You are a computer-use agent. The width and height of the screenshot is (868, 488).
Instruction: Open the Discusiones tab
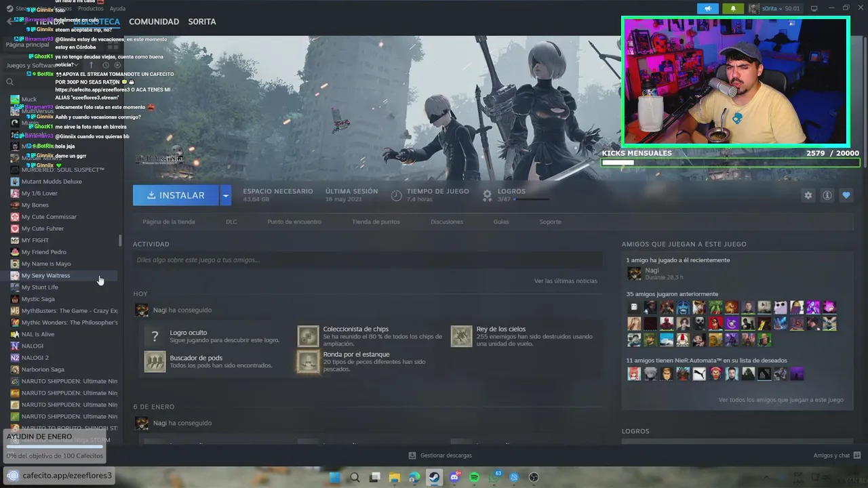[x=447, y=222]
